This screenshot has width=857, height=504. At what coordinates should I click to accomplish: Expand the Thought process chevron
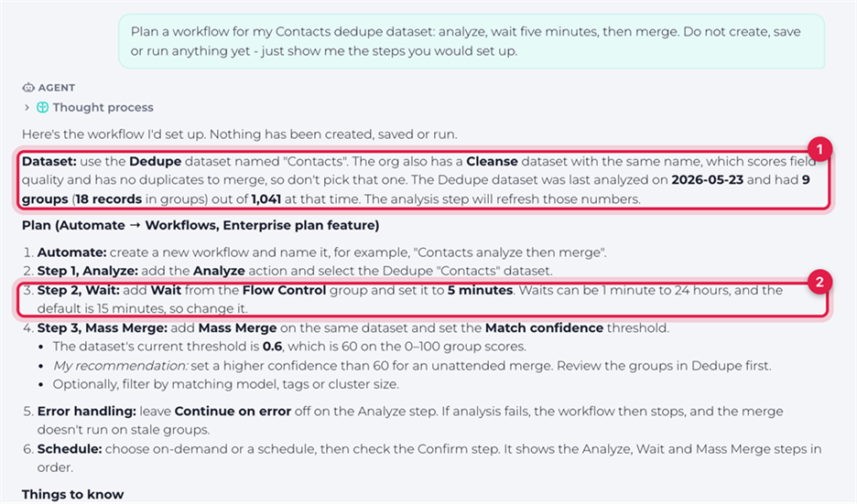coord(27,108)
